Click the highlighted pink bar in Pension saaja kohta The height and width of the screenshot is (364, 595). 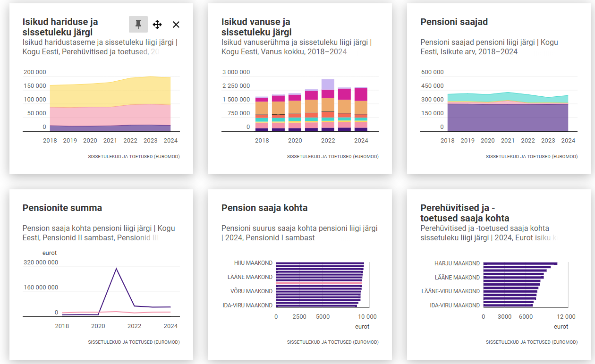(319, 283)
